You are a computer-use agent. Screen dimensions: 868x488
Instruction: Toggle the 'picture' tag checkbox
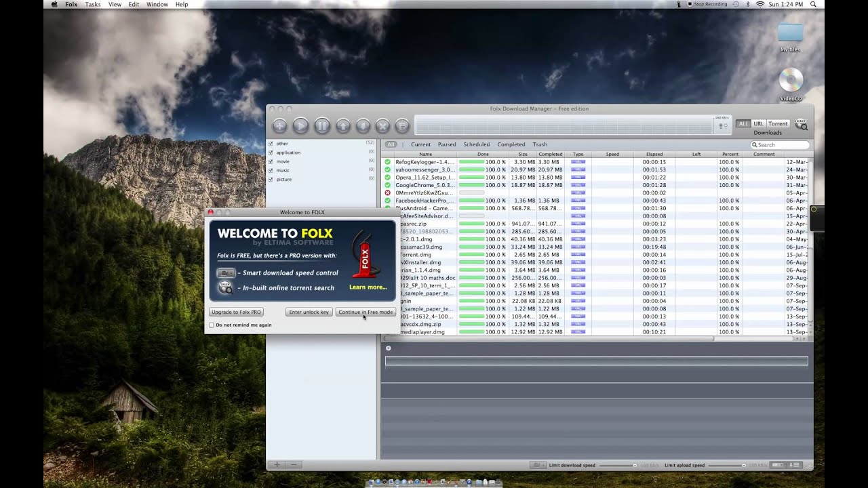tap(271, 179)
